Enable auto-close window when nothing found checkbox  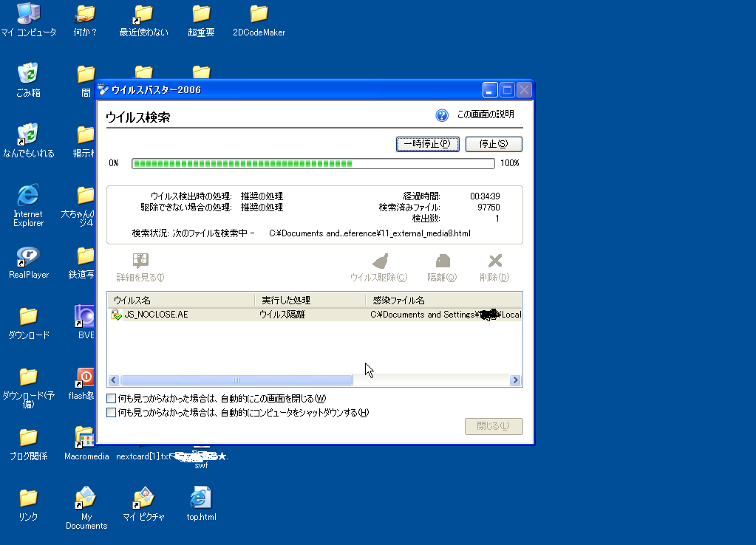click(112, 399)
